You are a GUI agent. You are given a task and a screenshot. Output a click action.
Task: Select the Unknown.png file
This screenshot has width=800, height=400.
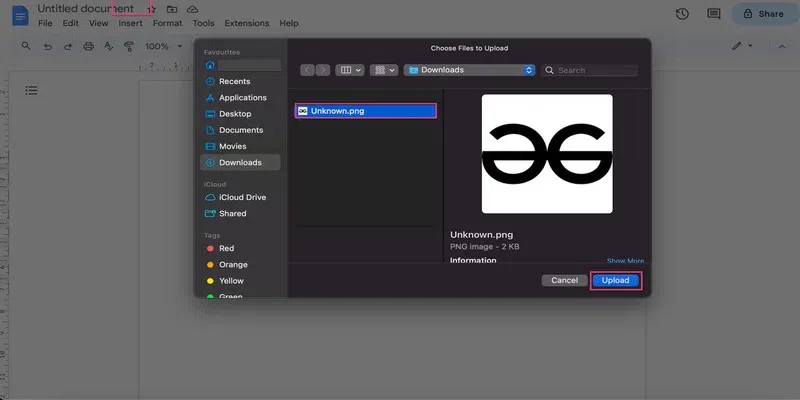365,111
